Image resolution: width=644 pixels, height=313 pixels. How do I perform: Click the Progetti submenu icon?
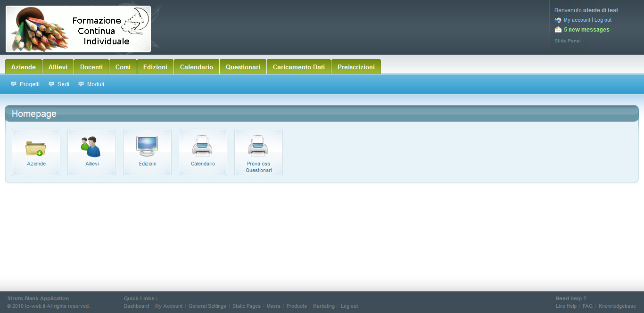point(14,84)
